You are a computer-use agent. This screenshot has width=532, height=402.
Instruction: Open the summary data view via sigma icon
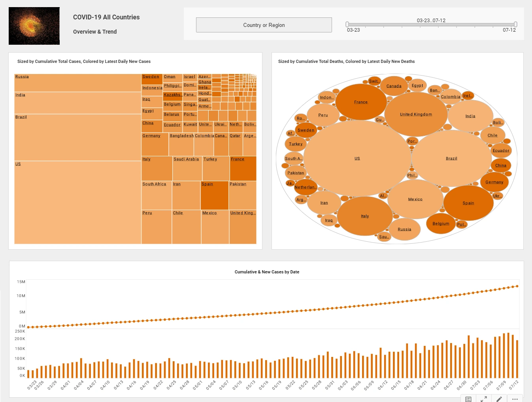tap(468, 399)
